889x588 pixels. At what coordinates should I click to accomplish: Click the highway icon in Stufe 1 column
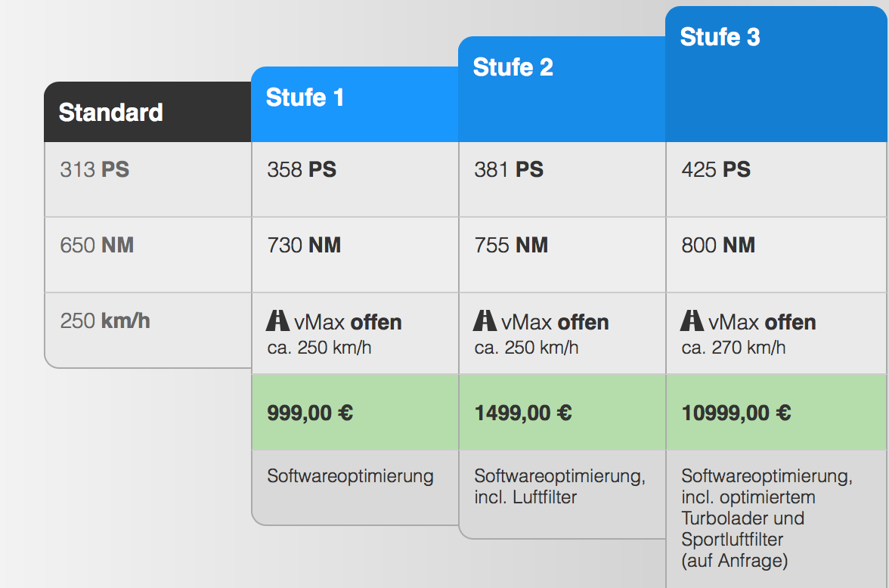click(278, 321)
